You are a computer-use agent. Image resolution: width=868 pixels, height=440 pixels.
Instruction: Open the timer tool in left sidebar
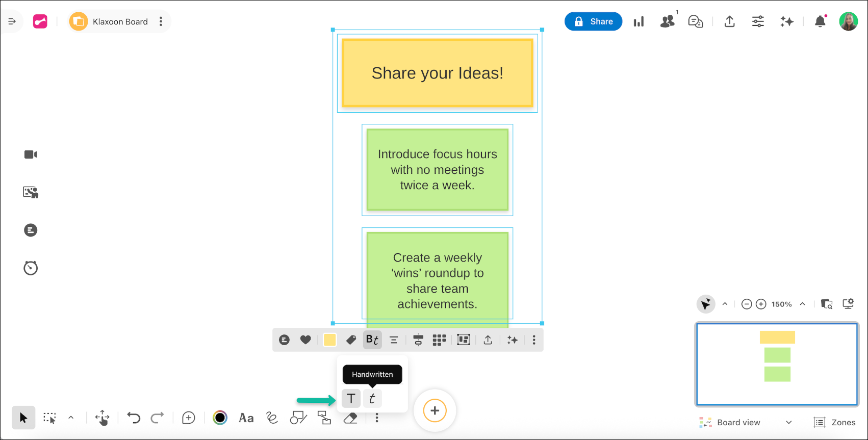tap(31, 268)
